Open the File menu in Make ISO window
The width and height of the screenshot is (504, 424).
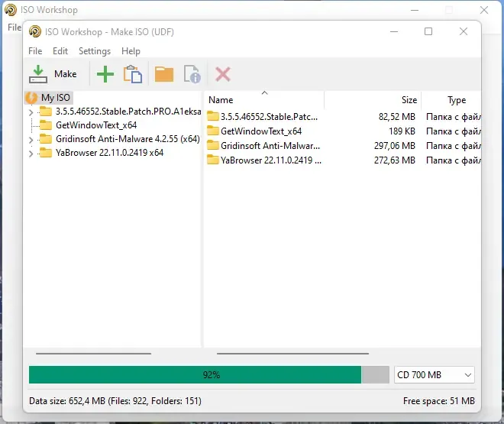(x=35, y=51)
